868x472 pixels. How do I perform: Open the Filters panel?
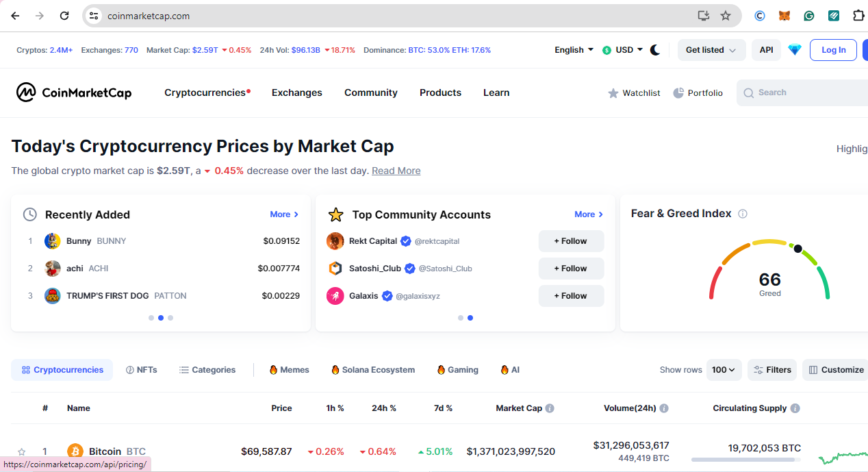pyautogui.click(x=772, y=370)
